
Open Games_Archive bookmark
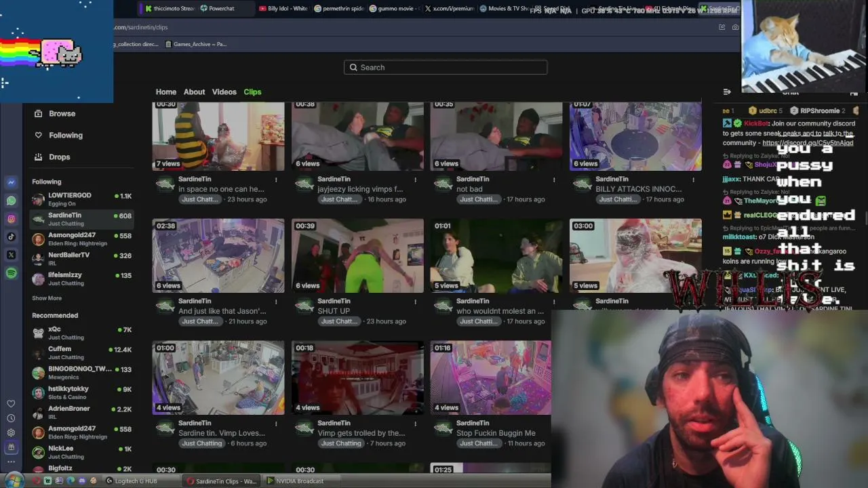point(195,44)
